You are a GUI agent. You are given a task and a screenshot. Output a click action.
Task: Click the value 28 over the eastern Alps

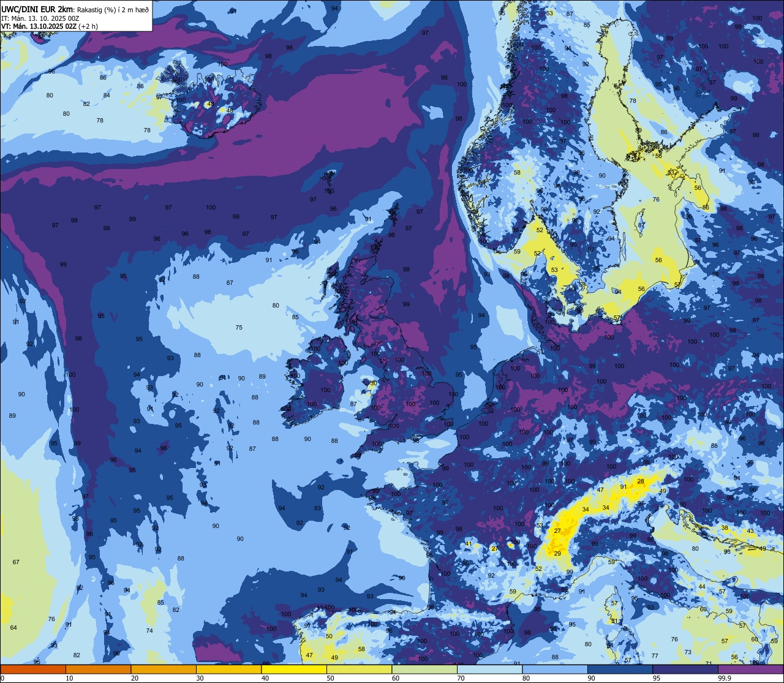641,481
